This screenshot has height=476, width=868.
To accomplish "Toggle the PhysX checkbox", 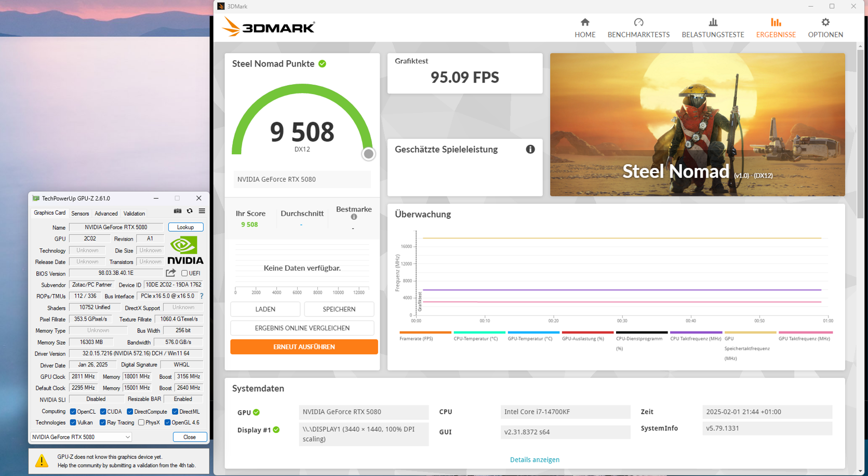I will (141, 422).
